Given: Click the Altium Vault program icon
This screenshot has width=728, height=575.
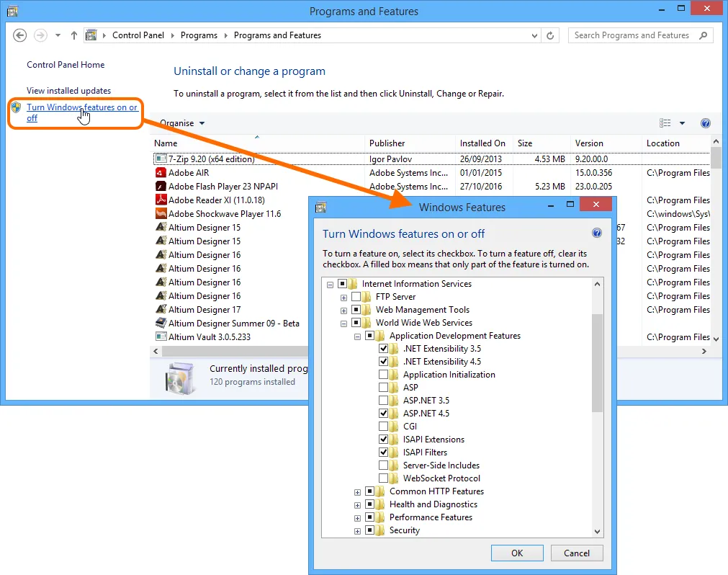Looking at the screenshot, I should pyautogui.click(x=161, y=336).
